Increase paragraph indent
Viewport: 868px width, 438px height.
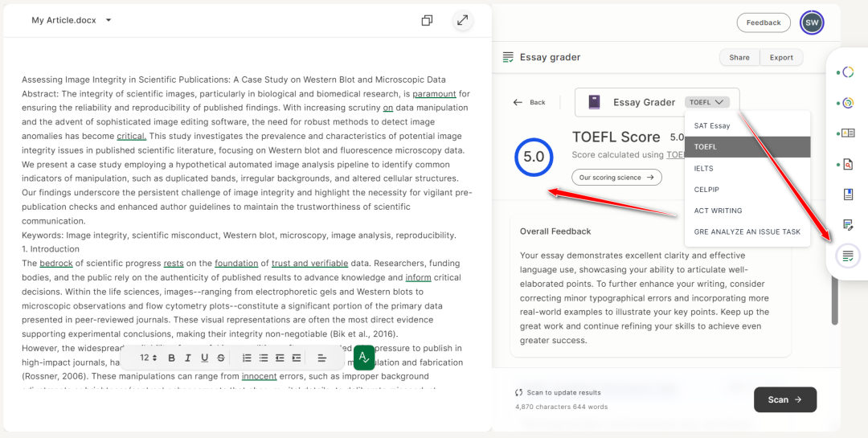point(297,358)
